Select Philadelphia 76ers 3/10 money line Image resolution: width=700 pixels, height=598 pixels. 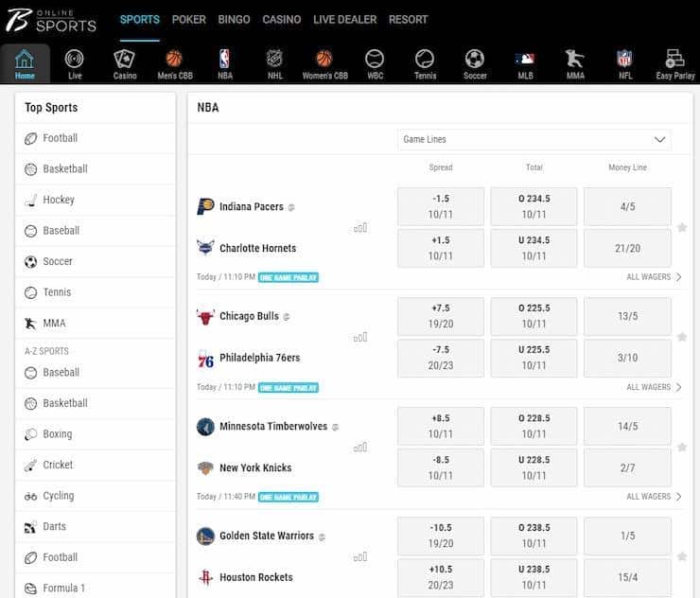pos(627,358)
